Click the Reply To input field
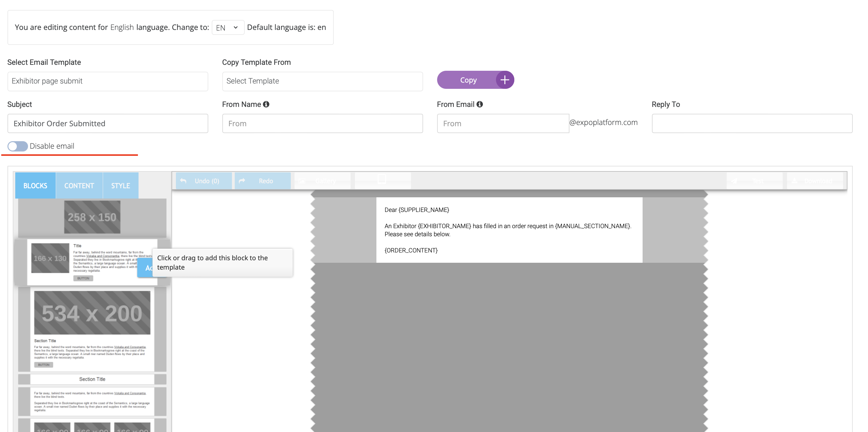This screenshot has width=868, height=432. (752, 124)
